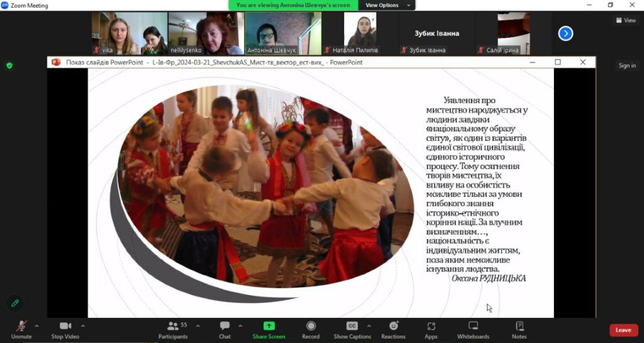Click the green annotation pencil icon
This screenshot has width=644, height=343.
pyautogui.click(x=15, y=303)
